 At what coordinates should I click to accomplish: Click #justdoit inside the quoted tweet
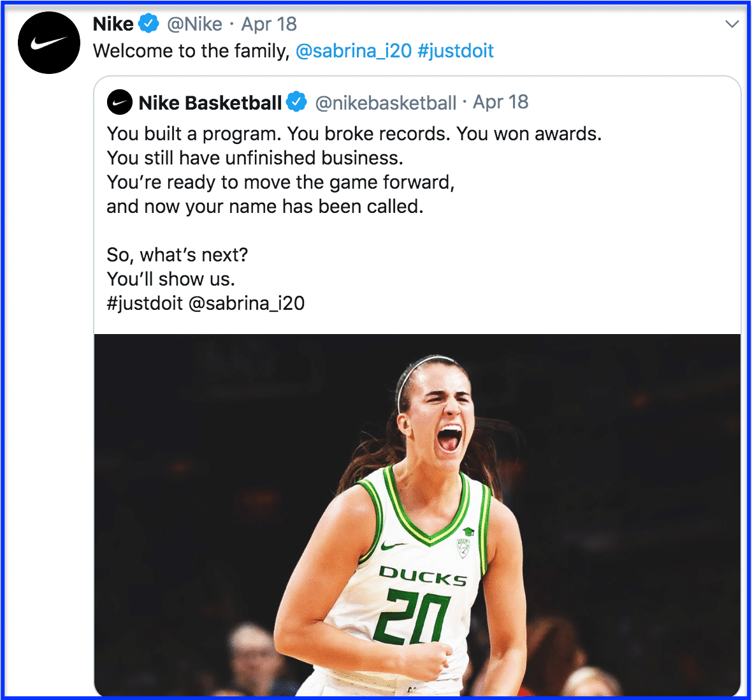coord(145,303)
